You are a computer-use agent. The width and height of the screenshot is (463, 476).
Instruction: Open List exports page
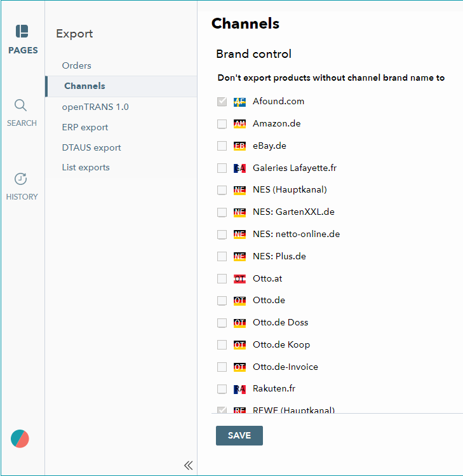click(86, 167)
